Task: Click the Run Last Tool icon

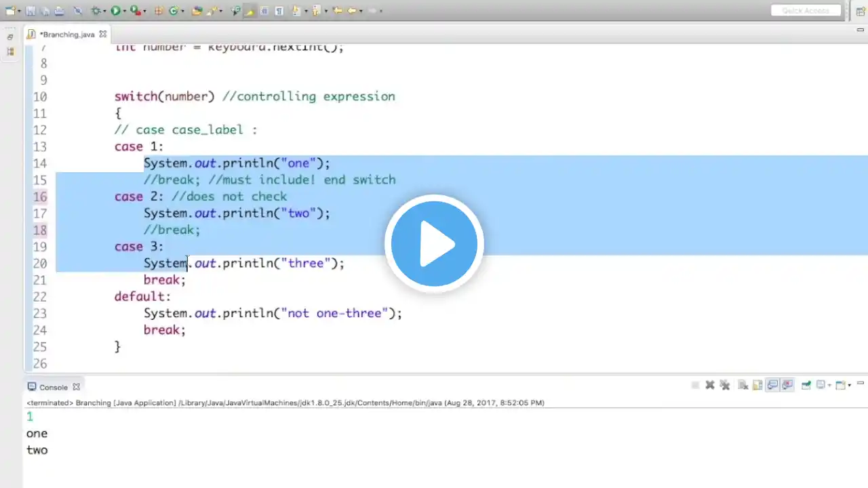Action: (136, 11)
